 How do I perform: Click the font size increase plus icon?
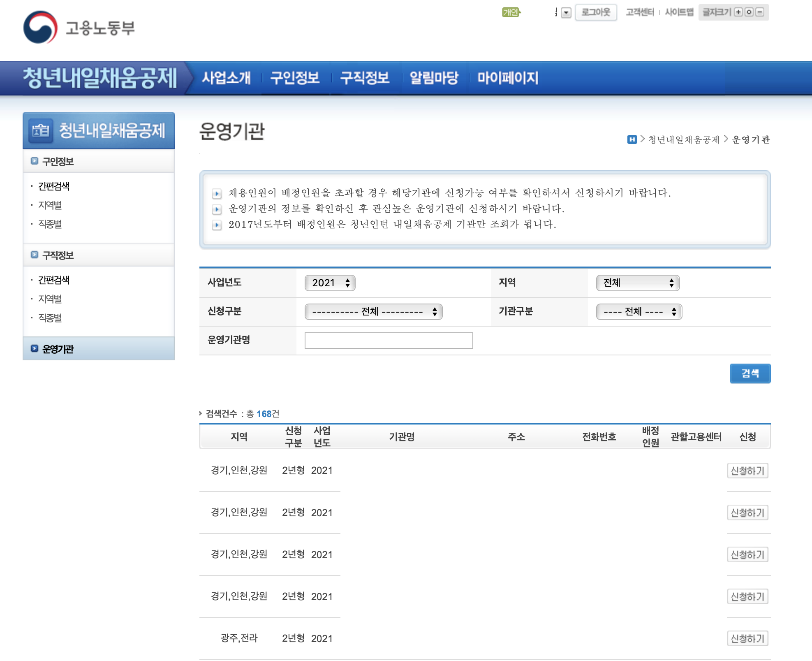[738, 12]
